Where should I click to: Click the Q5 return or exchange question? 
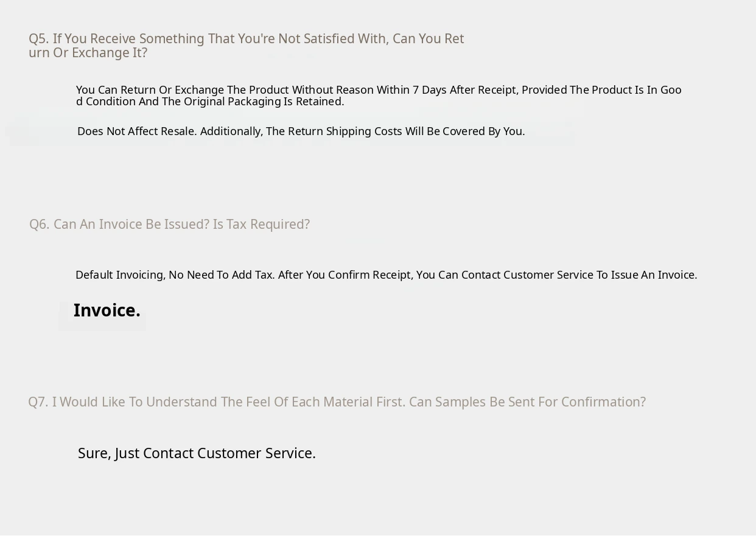[246, 39]
